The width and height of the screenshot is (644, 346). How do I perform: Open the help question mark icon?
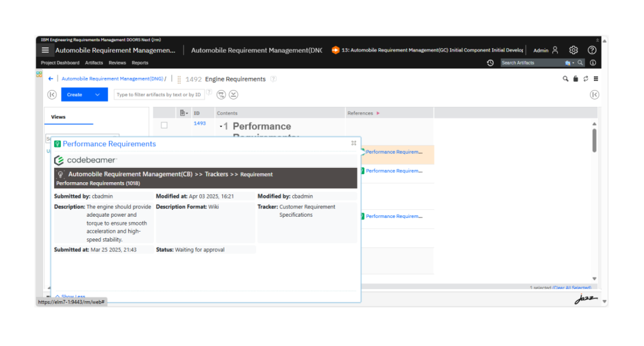click(592, 50)
